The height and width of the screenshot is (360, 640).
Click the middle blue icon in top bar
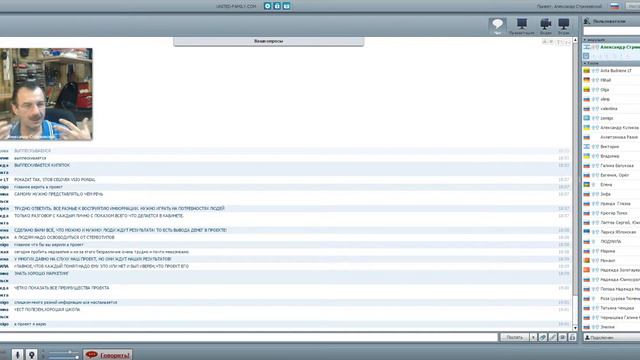tap(277, 6)
